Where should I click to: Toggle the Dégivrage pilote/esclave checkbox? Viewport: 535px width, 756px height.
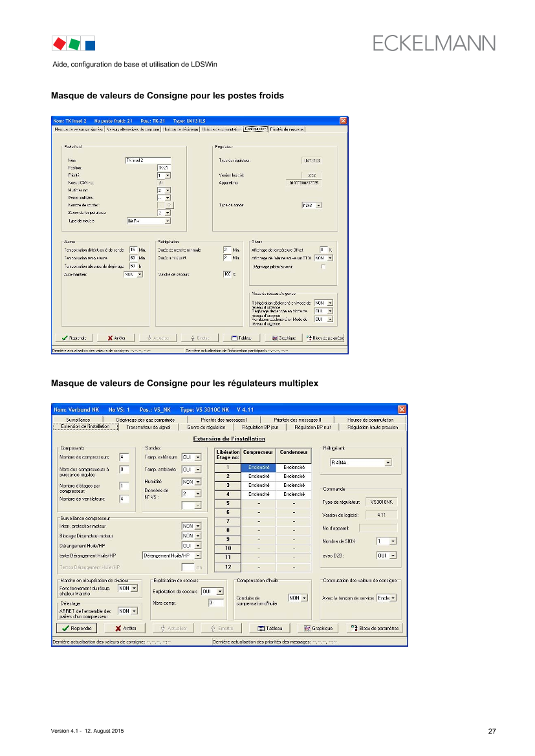(323, 267)
